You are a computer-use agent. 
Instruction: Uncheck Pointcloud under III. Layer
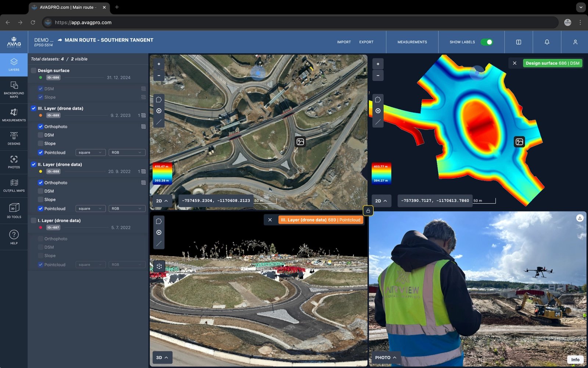click(x=40, y=152)
